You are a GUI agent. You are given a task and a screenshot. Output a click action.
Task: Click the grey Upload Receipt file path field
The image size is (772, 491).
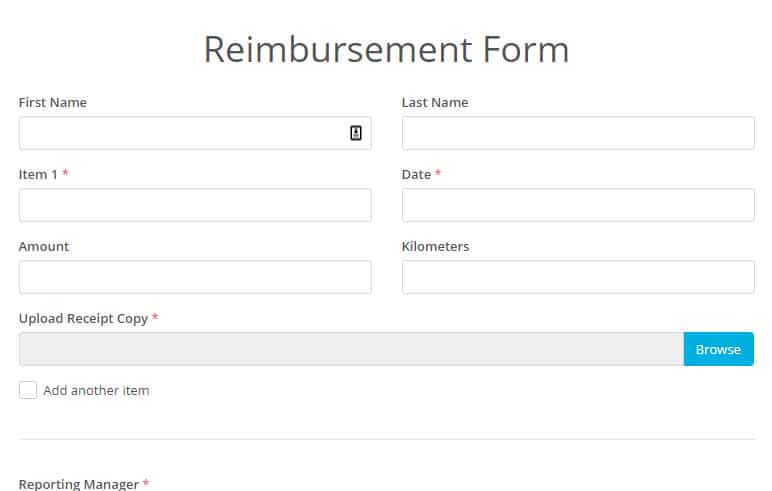(x=352, y=349)
